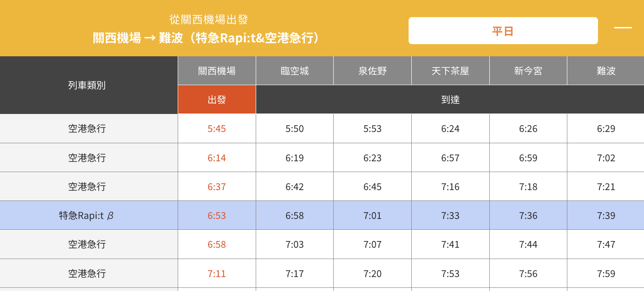The height and width of the screenshot is (291, 644).
Task: Select the 關西機場 station column header
Action: (x=217, y=70)
